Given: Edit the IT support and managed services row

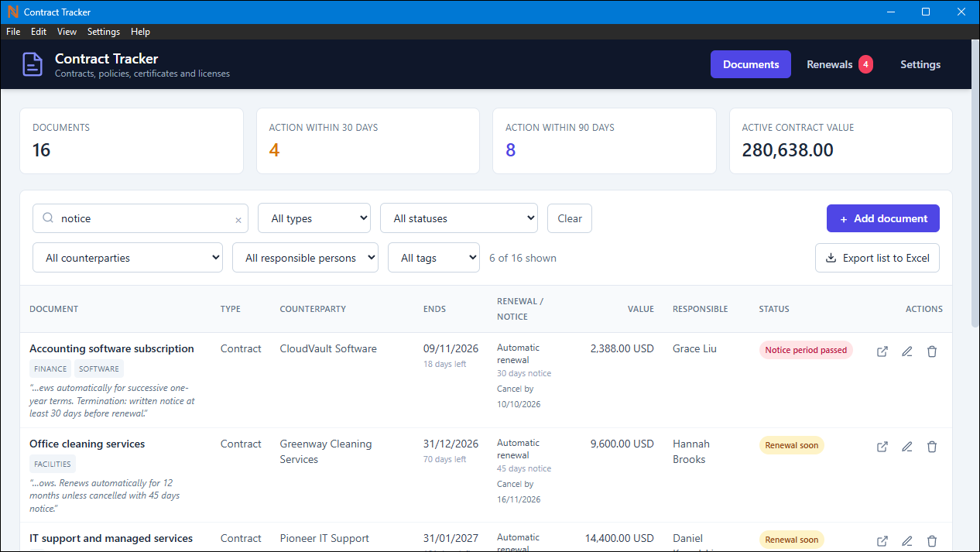Looking at the screenshot, I should pyautogui.click(x=907, y=541).
